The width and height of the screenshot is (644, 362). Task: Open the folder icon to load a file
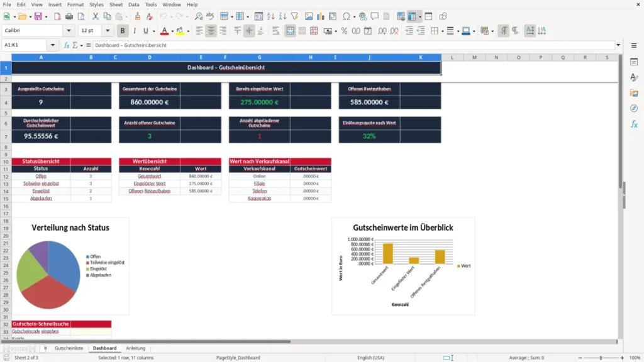coord(22,16)
